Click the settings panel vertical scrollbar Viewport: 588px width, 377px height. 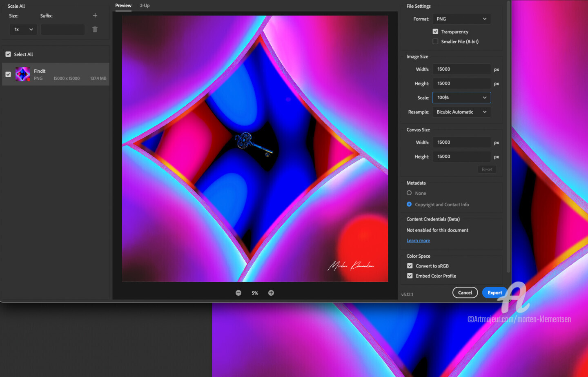(508, 137)
